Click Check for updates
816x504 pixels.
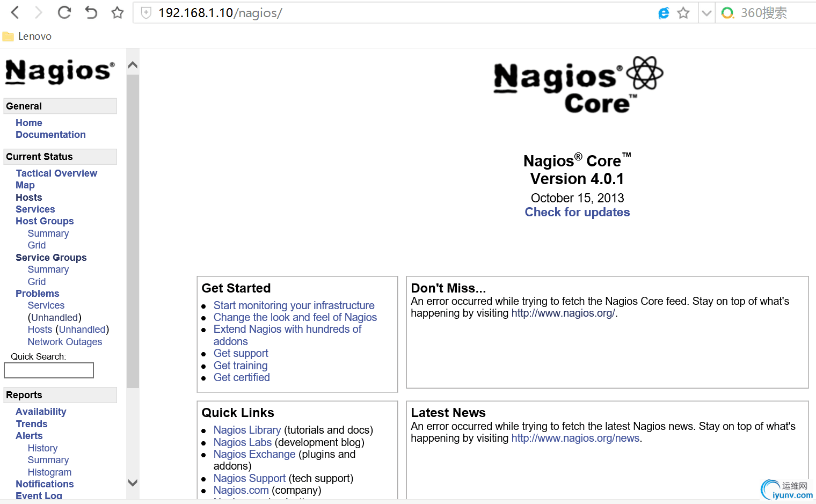577,213
